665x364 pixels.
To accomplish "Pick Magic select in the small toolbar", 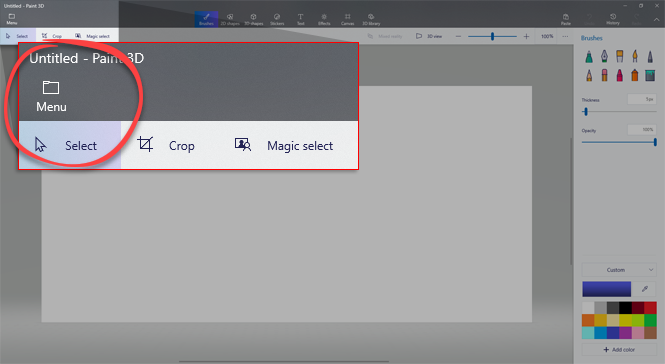I will 92,36.
